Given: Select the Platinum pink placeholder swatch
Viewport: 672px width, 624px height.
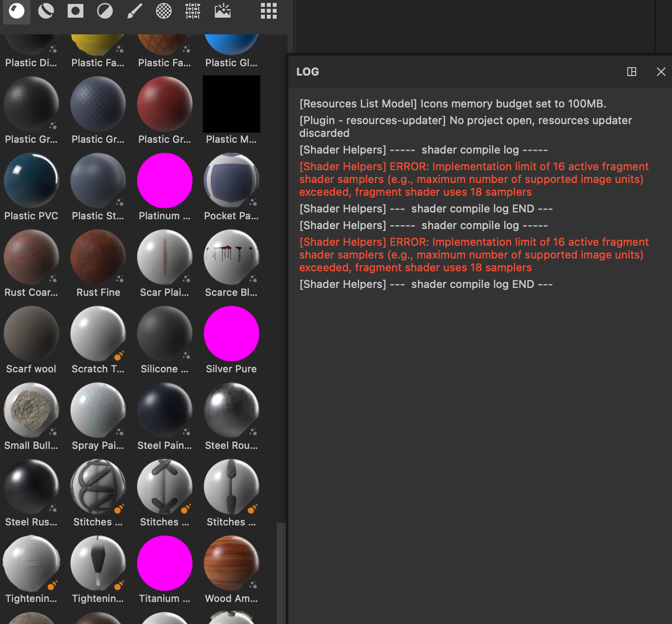Looking at the screenshot, I should coord(164,181).
